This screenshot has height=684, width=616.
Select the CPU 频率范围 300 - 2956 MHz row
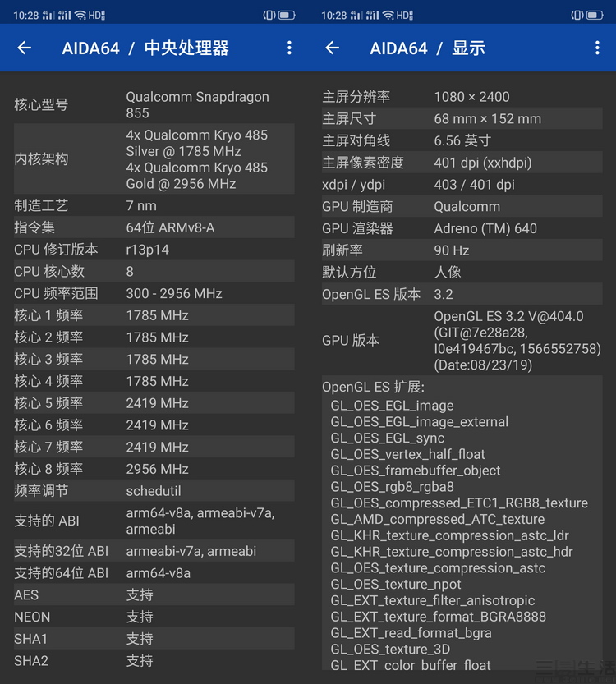(x=154, y=293)
